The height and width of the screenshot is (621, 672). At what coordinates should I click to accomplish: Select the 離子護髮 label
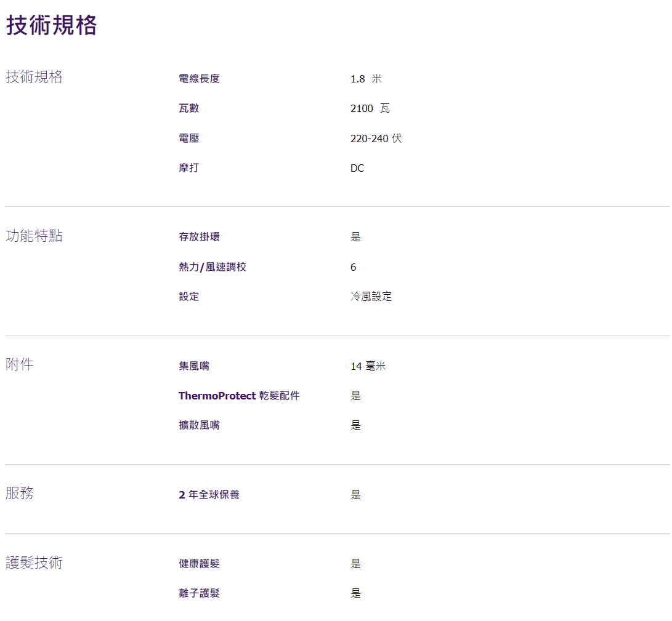pyautogui.click(x=199, y=593)
